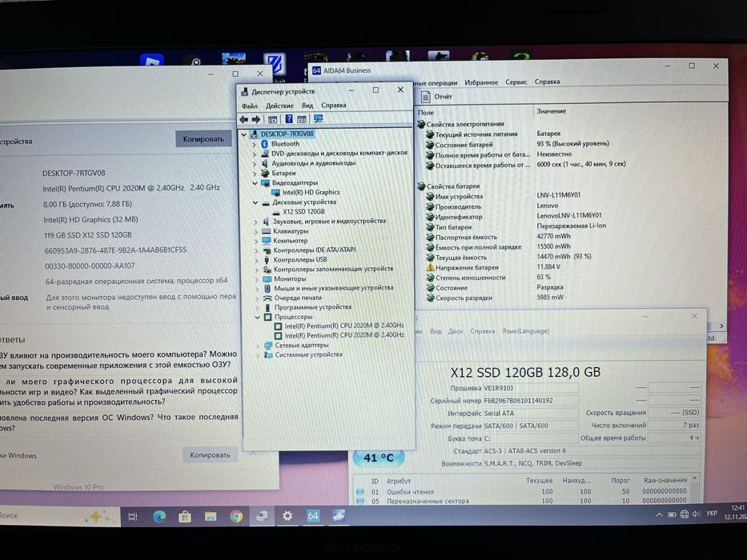Select the Intel(R) HD Graphics adapter
The height and width of the screenshot is (560, 747).
[311, 192]
